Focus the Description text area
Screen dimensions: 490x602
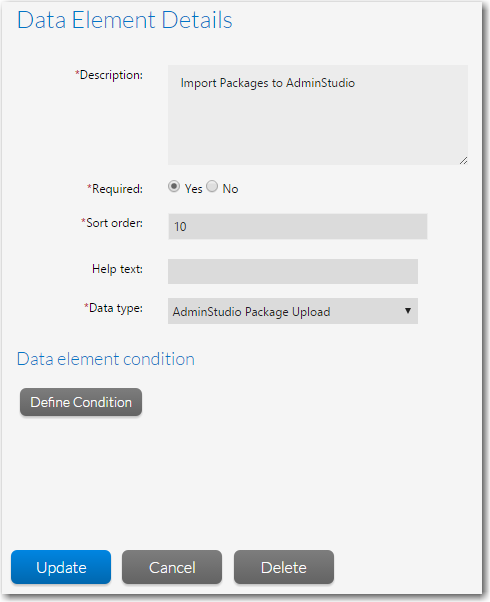318,115
